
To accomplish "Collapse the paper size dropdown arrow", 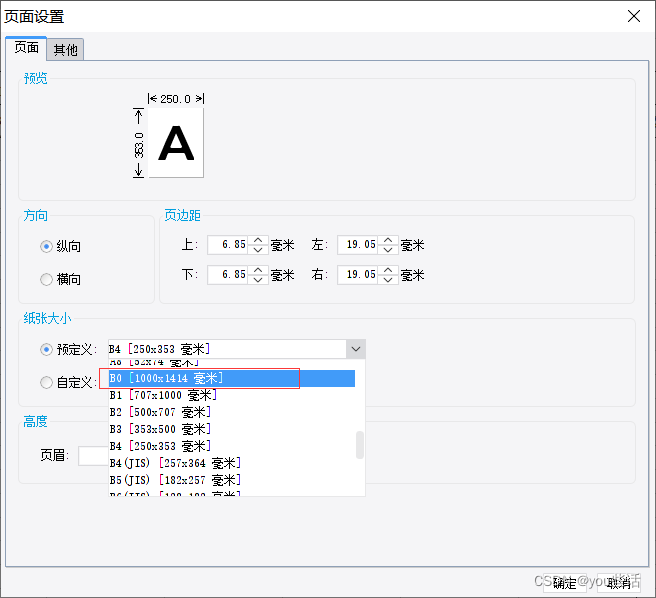I will click(x=356, y=349).
